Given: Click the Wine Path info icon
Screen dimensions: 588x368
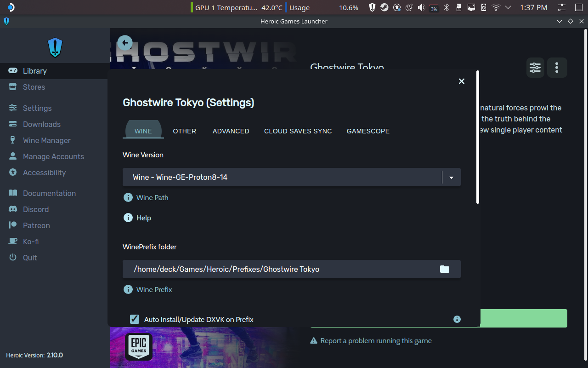Looking at the screenshot, I should (x=128, y=197).
